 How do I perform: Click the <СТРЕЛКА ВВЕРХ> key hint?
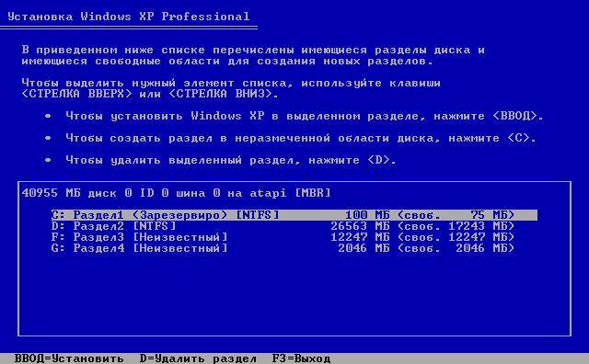click(77, 94)
